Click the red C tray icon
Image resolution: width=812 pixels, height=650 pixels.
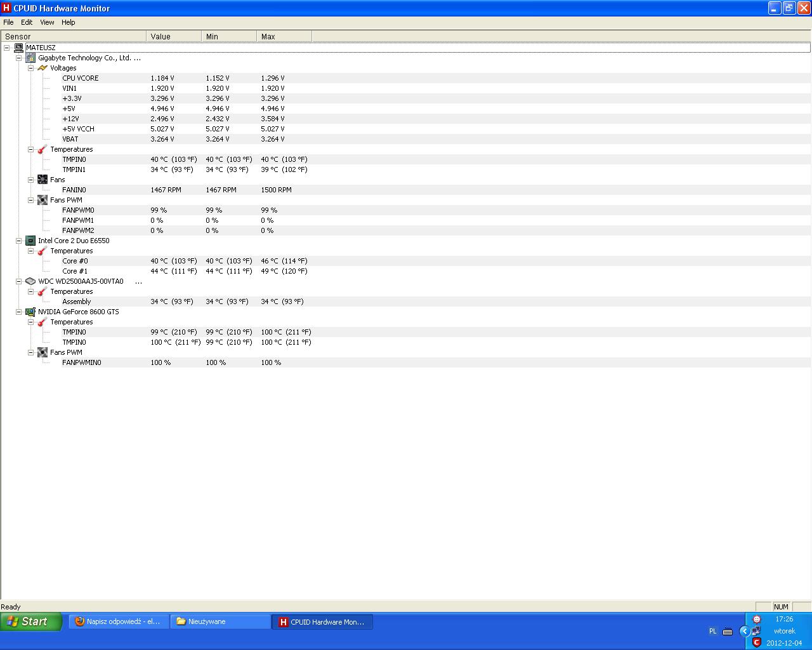tap(756, 642)
